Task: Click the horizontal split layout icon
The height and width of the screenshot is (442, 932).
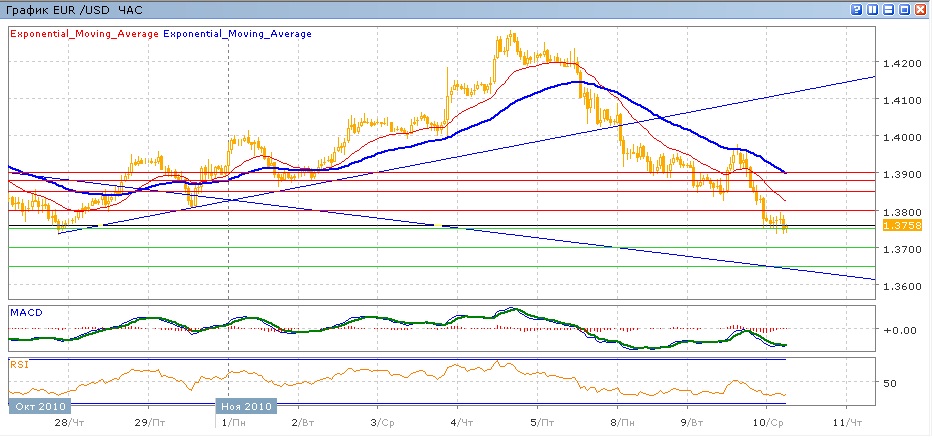Action: coord(889,9)
